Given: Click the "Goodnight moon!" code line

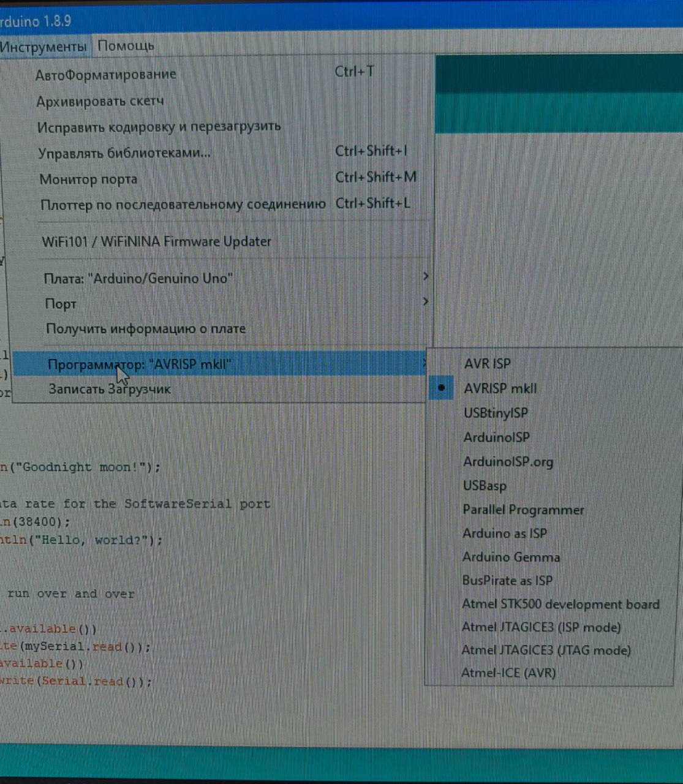Looking at the screenshot, I should click(80, 467).
